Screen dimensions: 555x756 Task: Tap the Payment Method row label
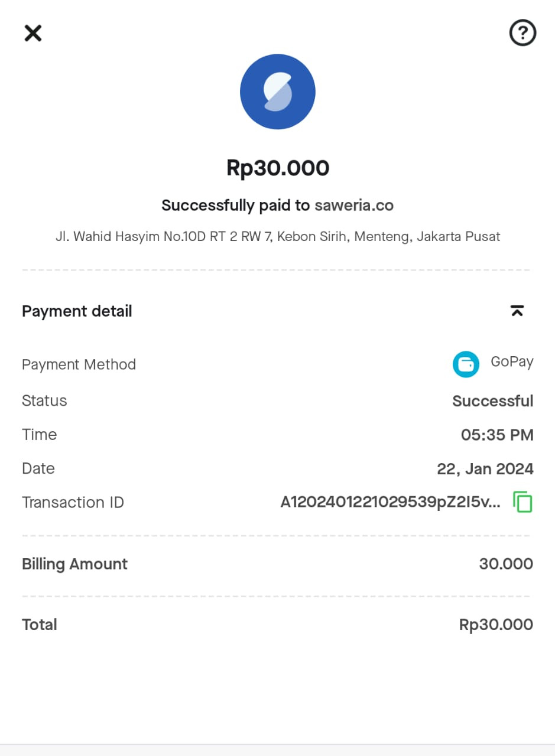pos(79,364)
